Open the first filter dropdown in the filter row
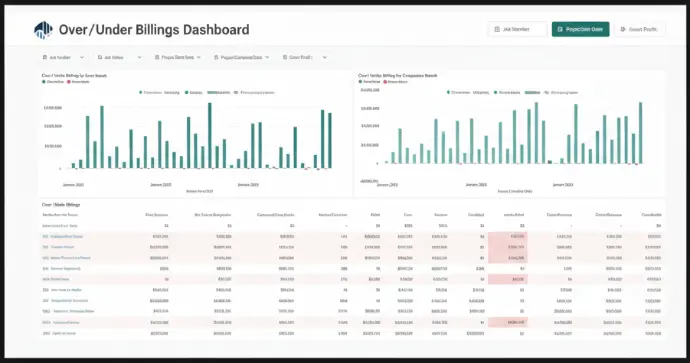 tap(63, 57)
